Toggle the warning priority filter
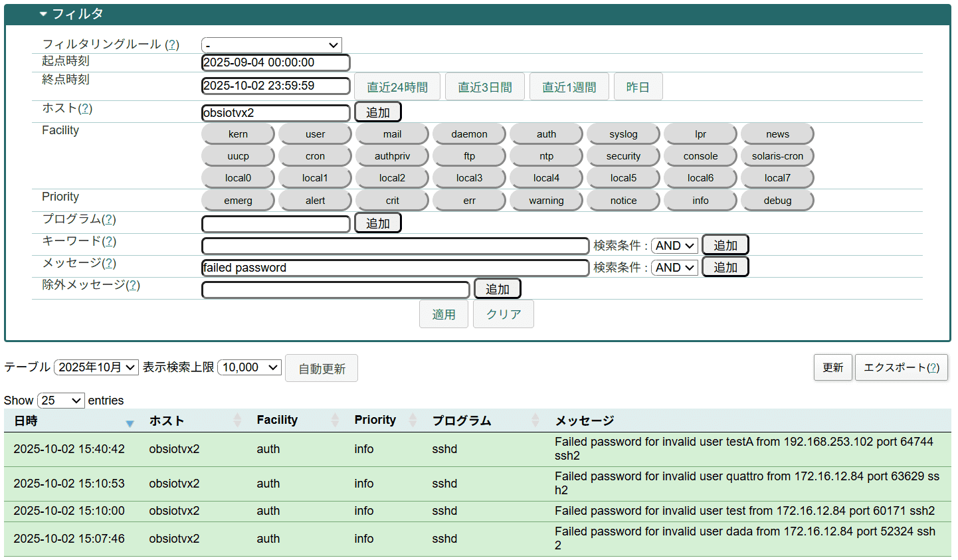 [x=546, y=201]
